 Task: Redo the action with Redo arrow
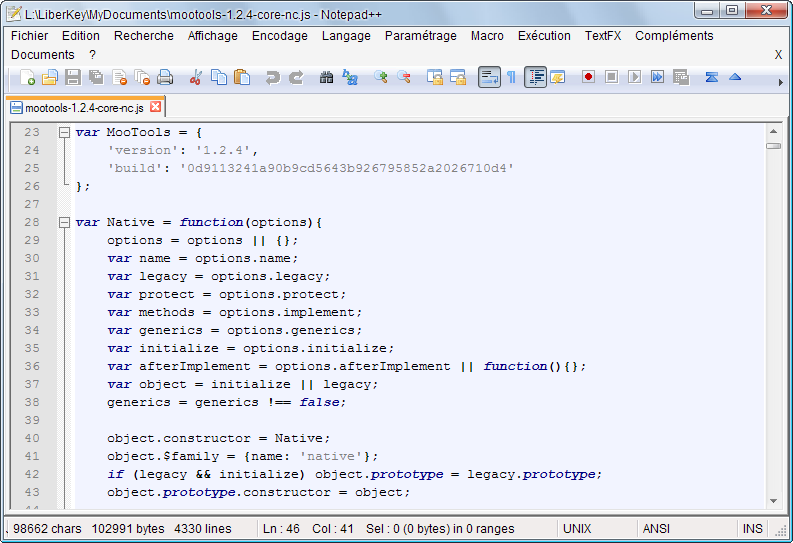tap(296, 77)
